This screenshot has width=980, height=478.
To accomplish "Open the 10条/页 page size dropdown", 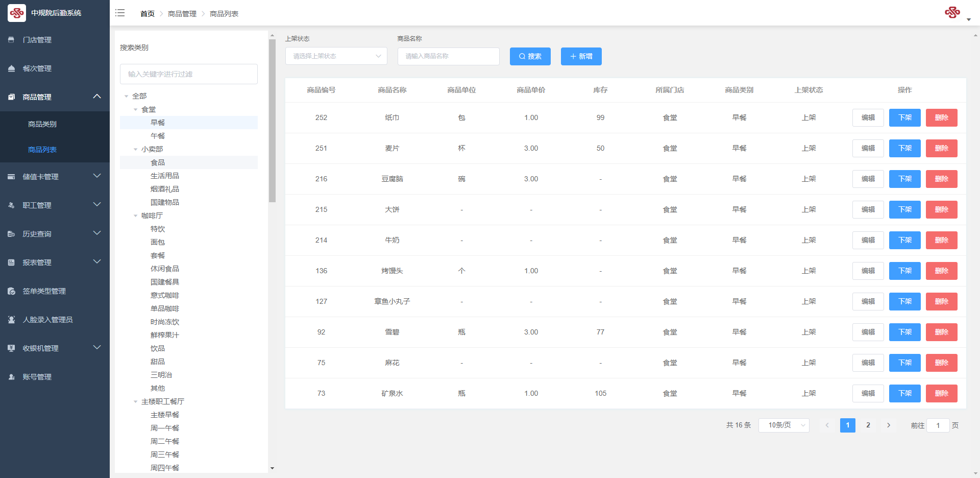I will coord(784,425).
